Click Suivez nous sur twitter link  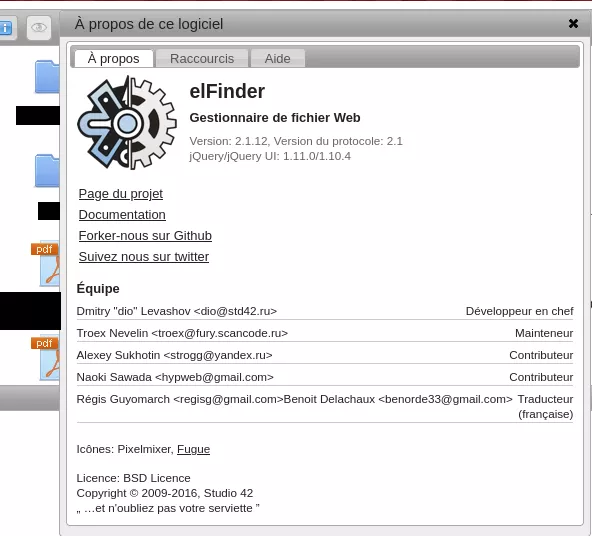click(143, 257)
